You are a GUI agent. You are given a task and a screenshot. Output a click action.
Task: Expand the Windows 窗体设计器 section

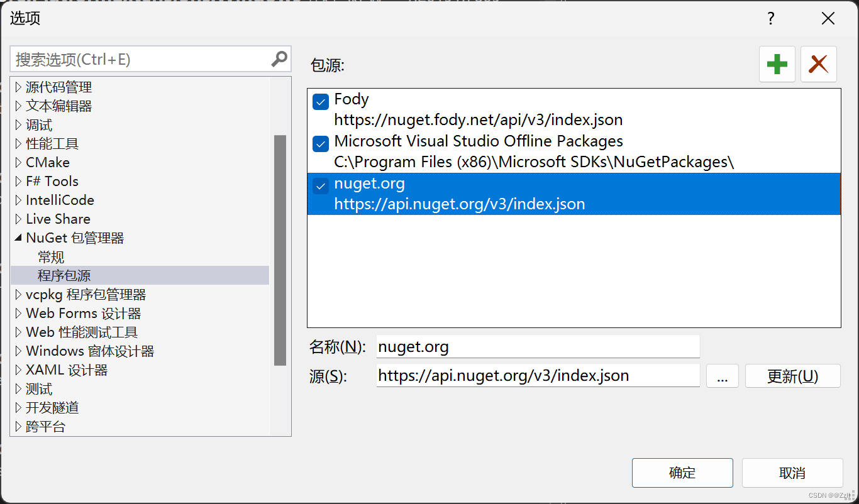click(17, 351)
